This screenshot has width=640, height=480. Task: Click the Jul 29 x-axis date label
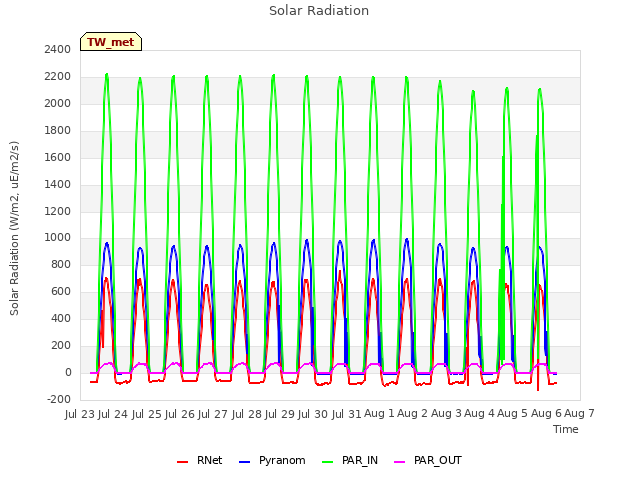280,414
